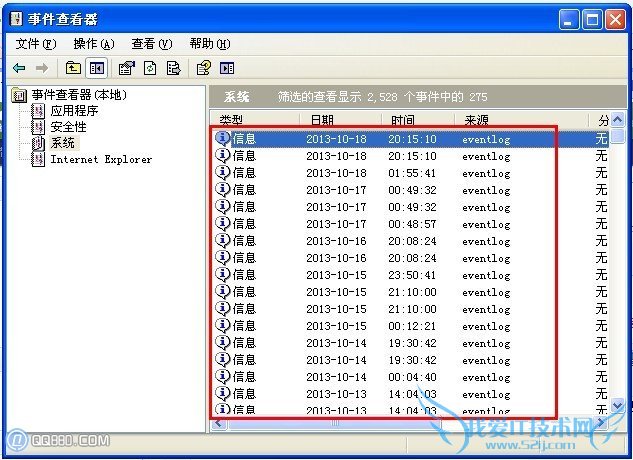Click info icon of 2013-10-14 00:04:40 event
633x460 pixels.
pos(222,376)
